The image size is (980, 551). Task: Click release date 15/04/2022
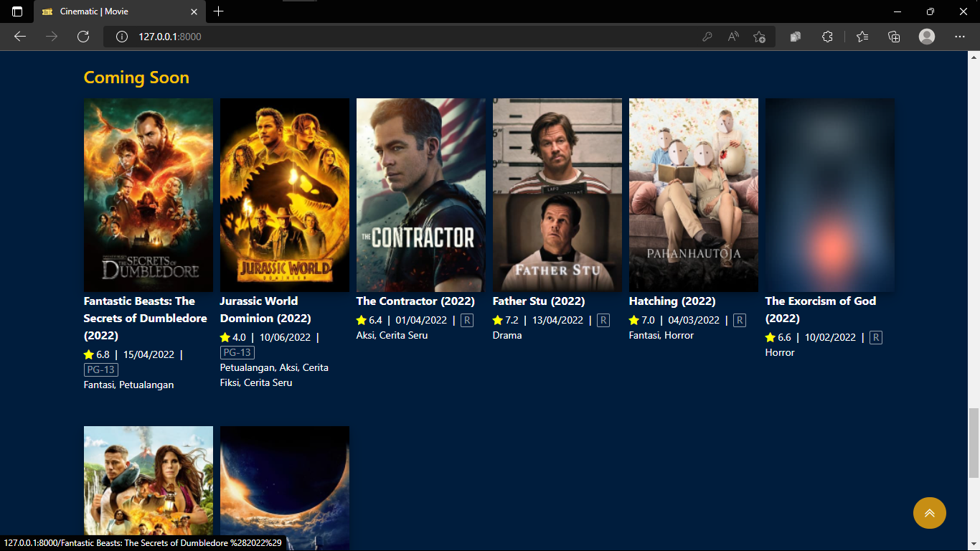tap(149, 354)
